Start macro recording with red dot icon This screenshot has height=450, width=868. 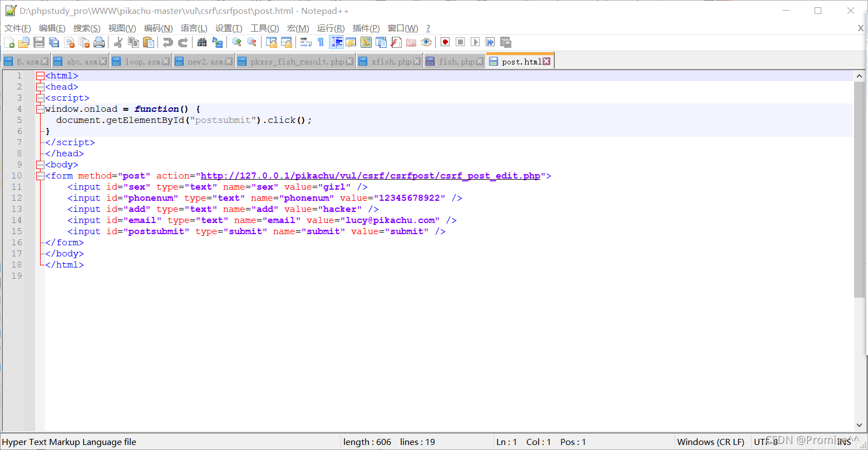(x=445, y=42)
